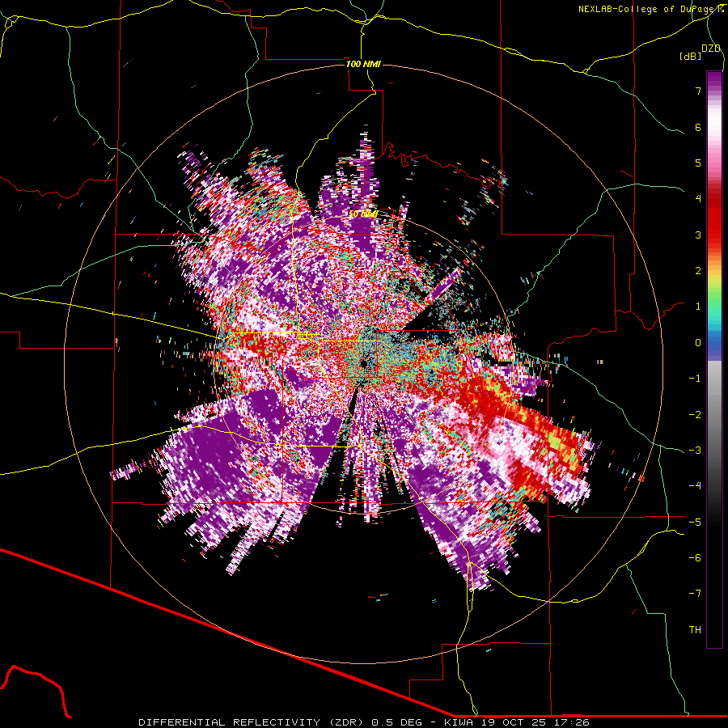Click the 6 value on the dB scale

pos(698,127)
